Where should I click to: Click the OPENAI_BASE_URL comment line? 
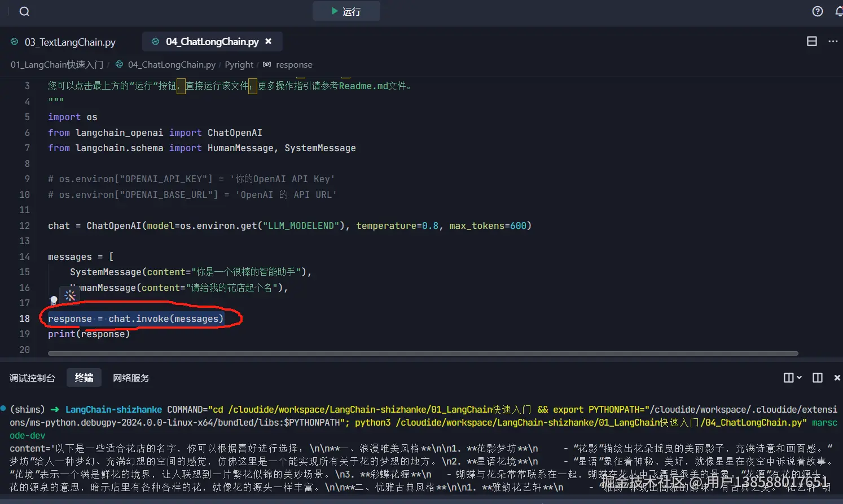pyautogui.click(x=192, y=195)
